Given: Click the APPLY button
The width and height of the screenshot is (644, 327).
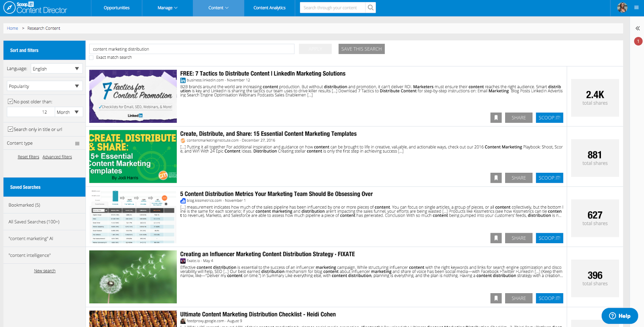Looking at the screenshot, I should (315, 49).
